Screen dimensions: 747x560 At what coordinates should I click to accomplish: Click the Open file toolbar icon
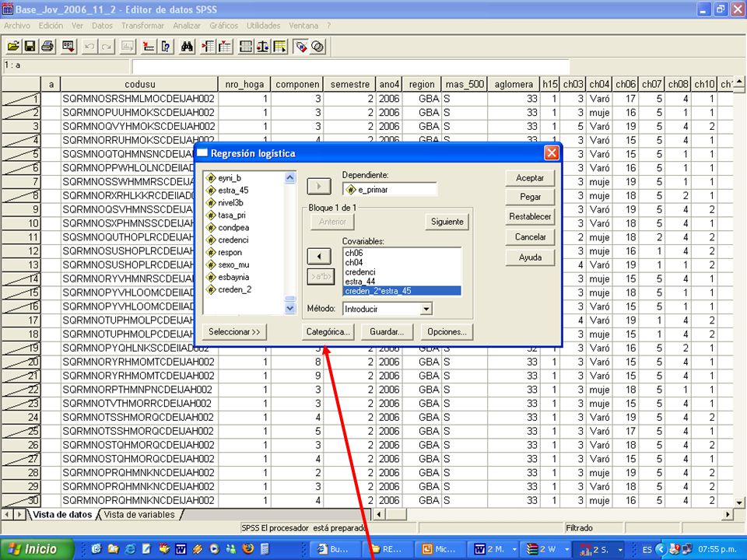pyautogui.click(x=13, y=47)
